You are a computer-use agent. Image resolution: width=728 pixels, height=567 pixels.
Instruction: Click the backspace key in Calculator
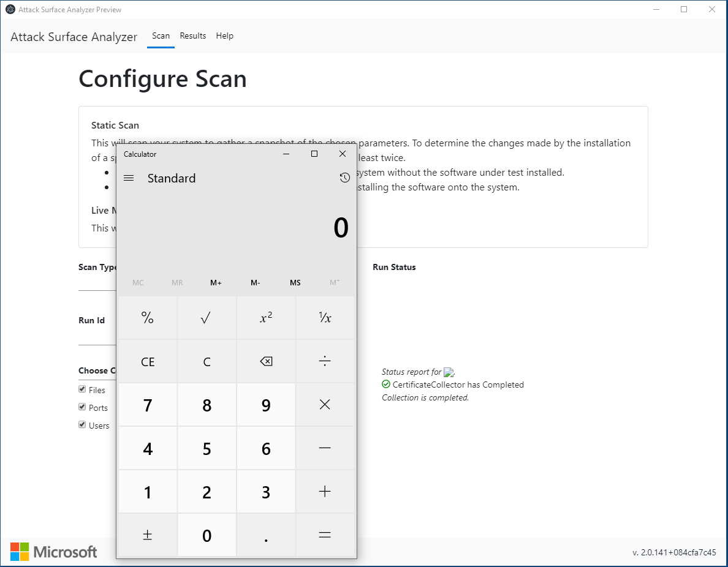266,361
